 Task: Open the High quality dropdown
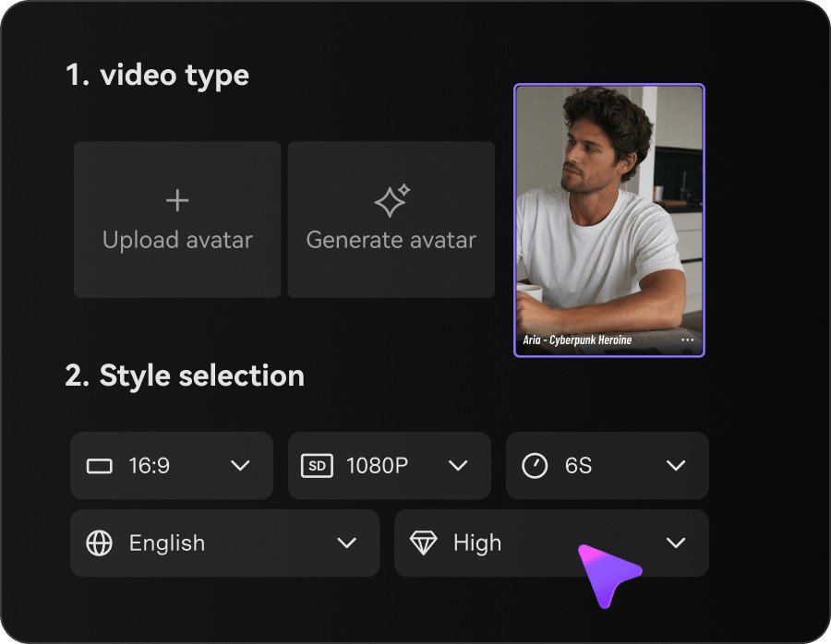[552, 543]
